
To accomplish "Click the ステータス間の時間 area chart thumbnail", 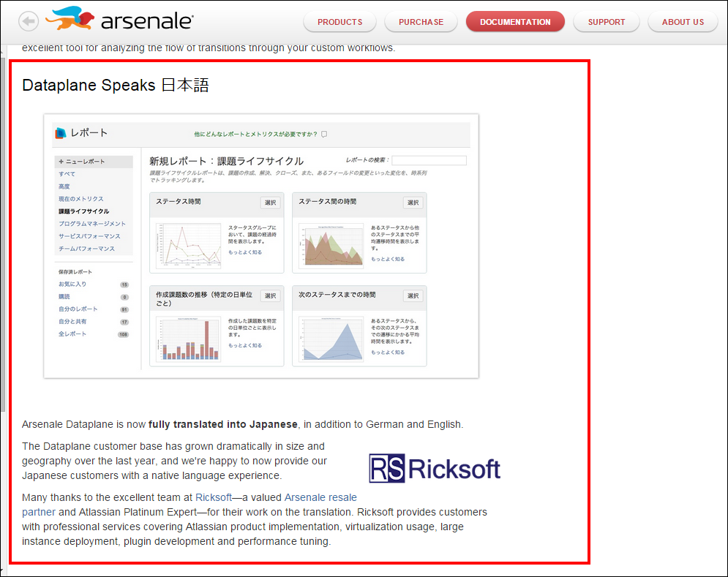I will (x=331, y=246).
